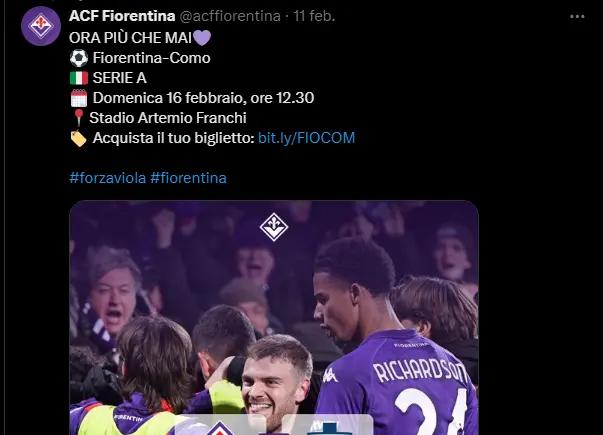Open the #forzaviola hashtag
The height and width of the screenshot is (435, 603).
108,178
